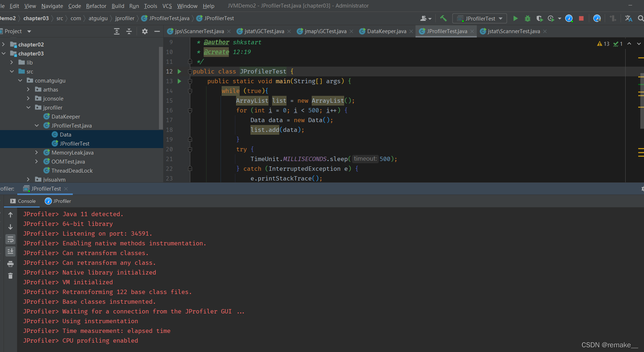Click run gutter arrow on line 12
Screen dimensions: 644x352
coord(179,71)
